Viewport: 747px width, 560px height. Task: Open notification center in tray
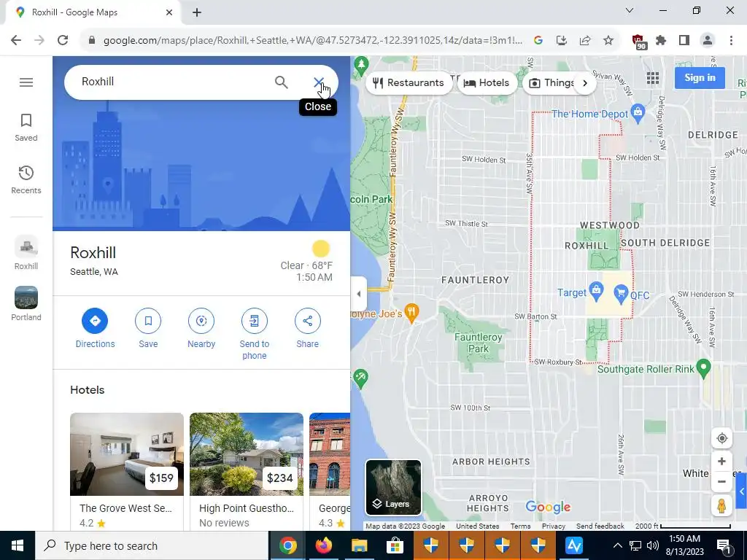click(724, 545)
